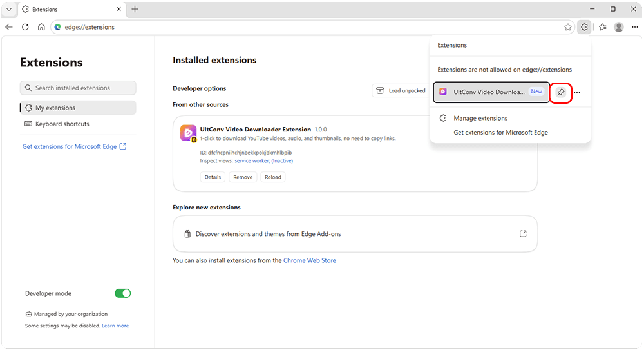The width and height of the screenshot is (644, 350).
Task: Click the site info icon in address bar
Action: [57, 27]
